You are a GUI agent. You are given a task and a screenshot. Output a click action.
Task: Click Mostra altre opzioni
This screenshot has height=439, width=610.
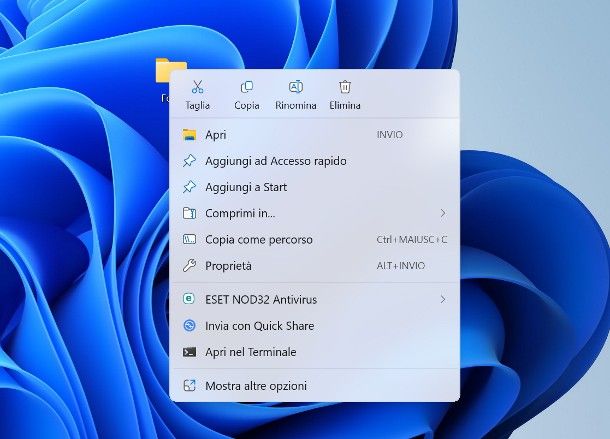pos(315,386)
